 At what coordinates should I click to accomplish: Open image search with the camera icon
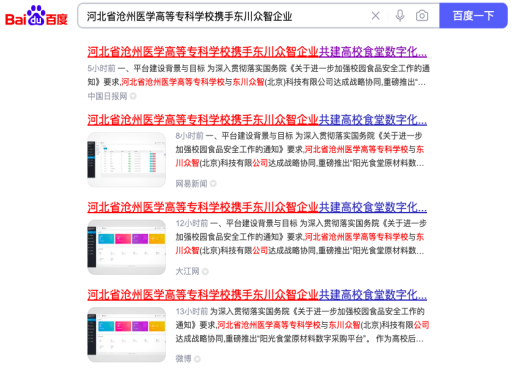pos(422,16)
